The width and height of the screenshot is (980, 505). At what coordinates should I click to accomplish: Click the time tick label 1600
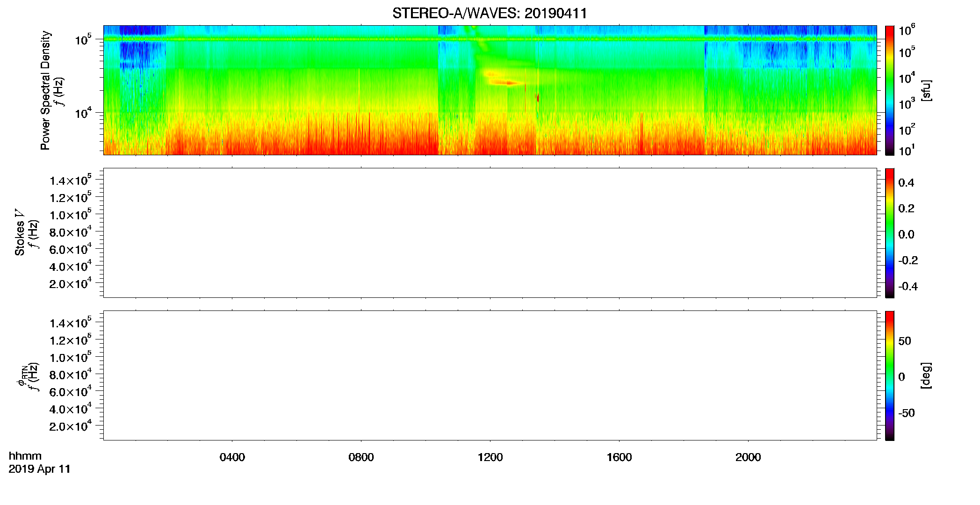619,457
